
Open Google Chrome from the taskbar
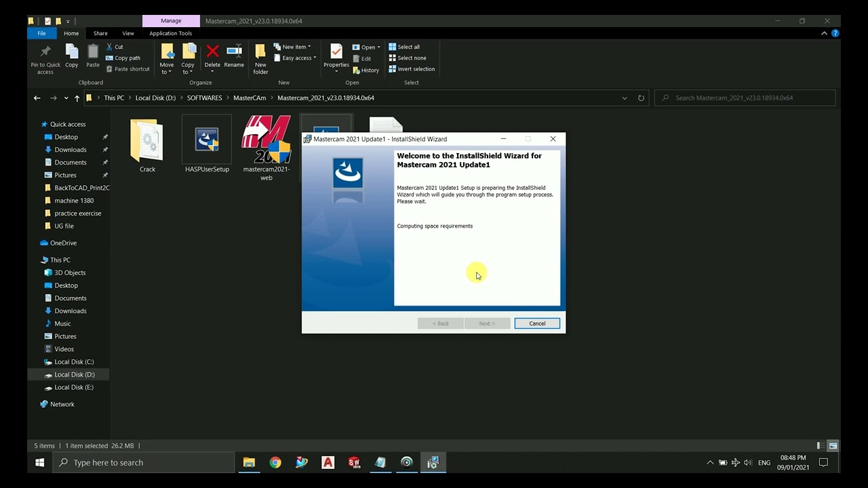275,462
